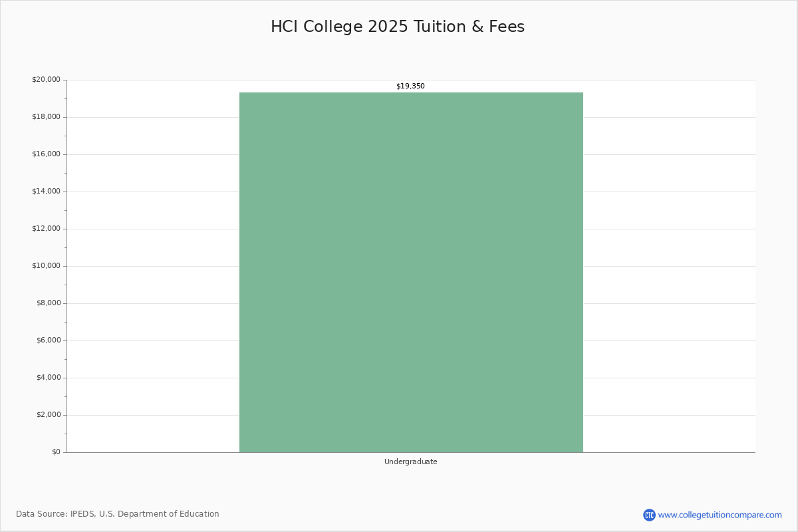Click the $14,000 y-axis label

(46, 192)
